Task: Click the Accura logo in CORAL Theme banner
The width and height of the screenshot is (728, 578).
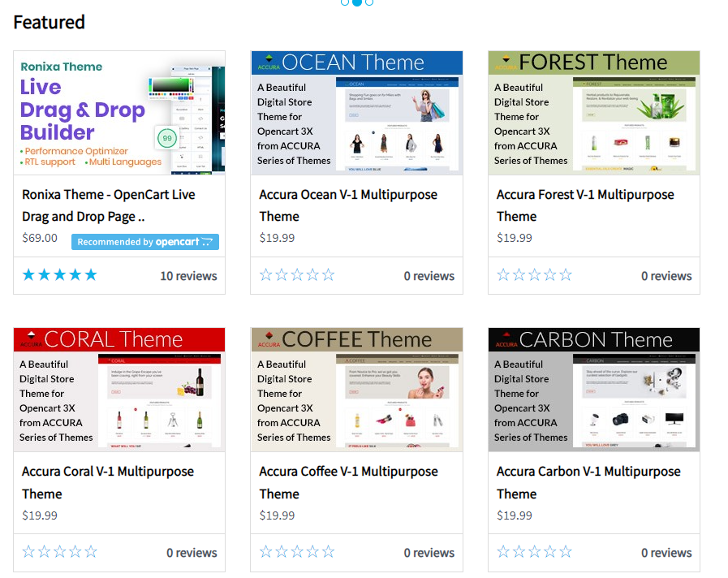Action: point(31,339)
